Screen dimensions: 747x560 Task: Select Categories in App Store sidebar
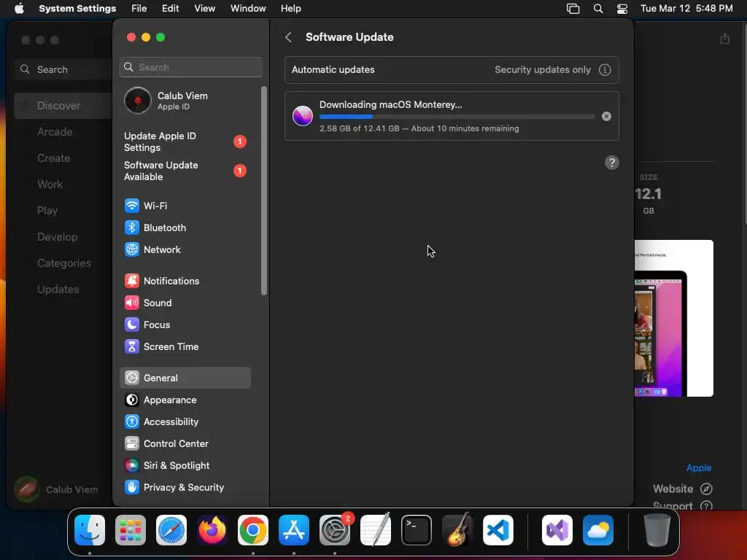pos(63,262)
